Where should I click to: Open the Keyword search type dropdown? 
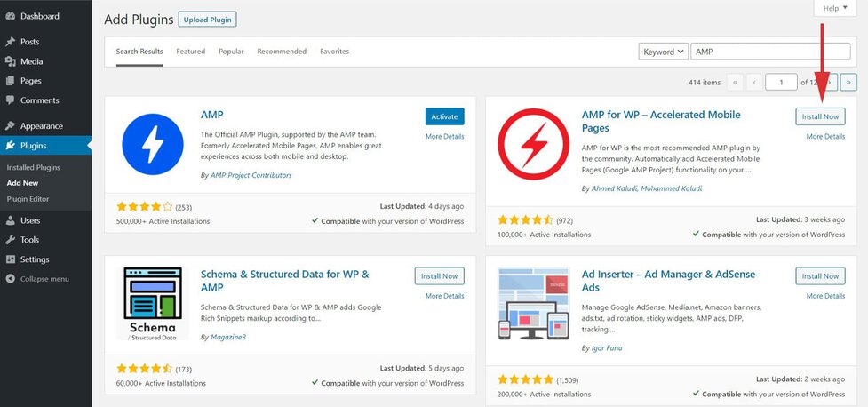(663, 52)
